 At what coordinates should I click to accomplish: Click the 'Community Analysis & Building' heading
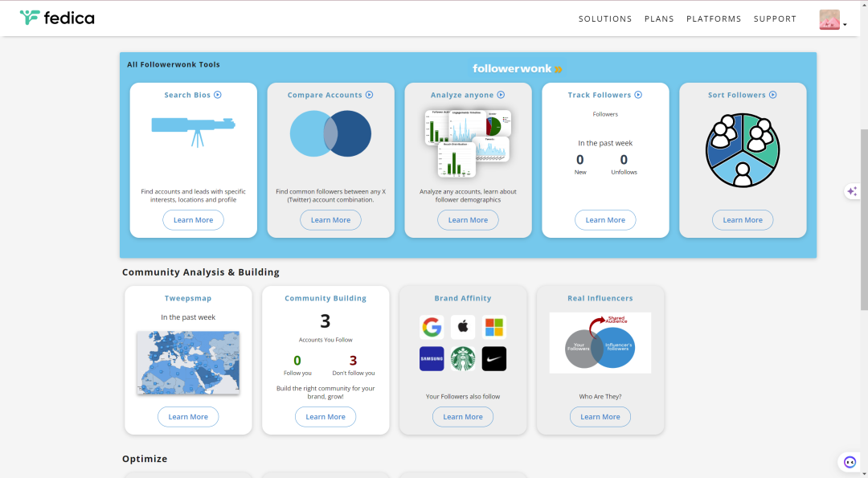coord(200,272)
